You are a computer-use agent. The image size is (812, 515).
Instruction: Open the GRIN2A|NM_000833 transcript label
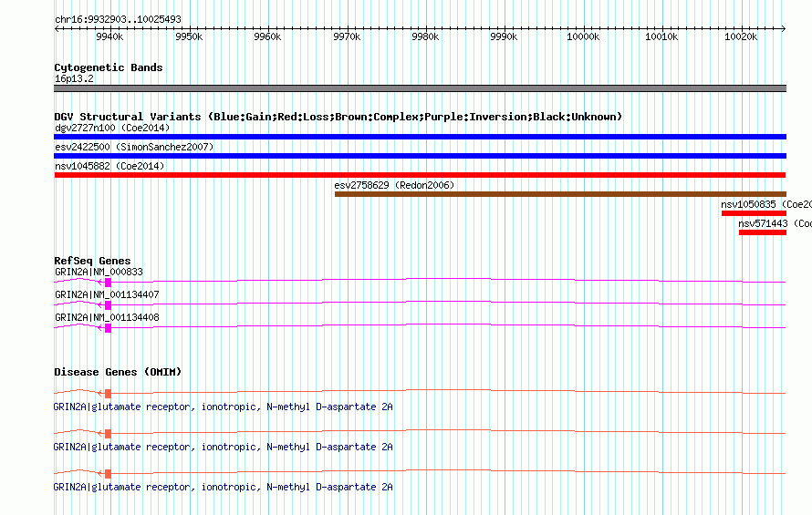tap(99, 272)
